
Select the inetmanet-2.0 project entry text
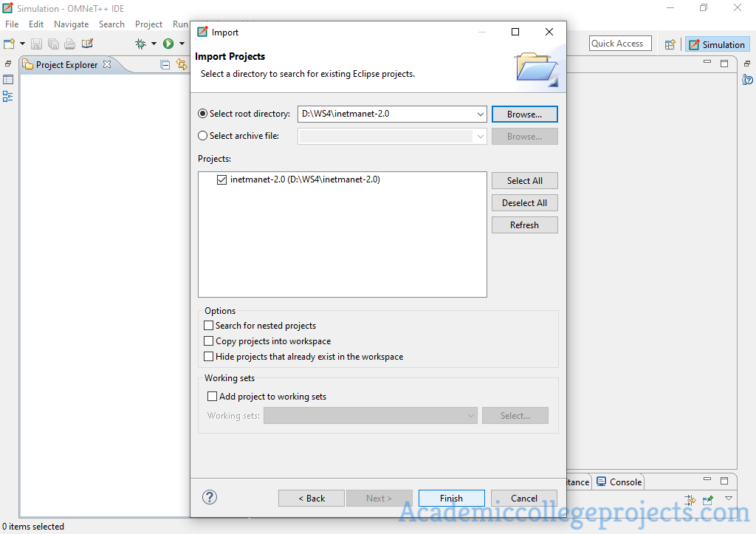coord(305,179)
